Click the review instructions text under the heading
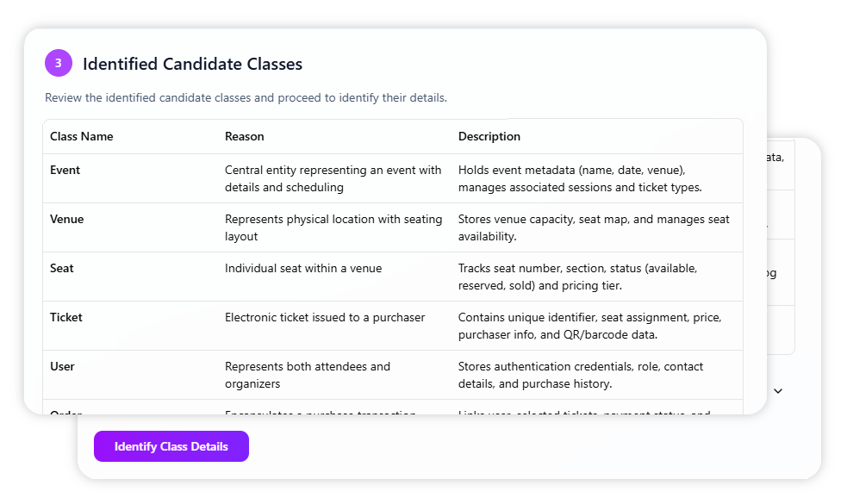 246,97
